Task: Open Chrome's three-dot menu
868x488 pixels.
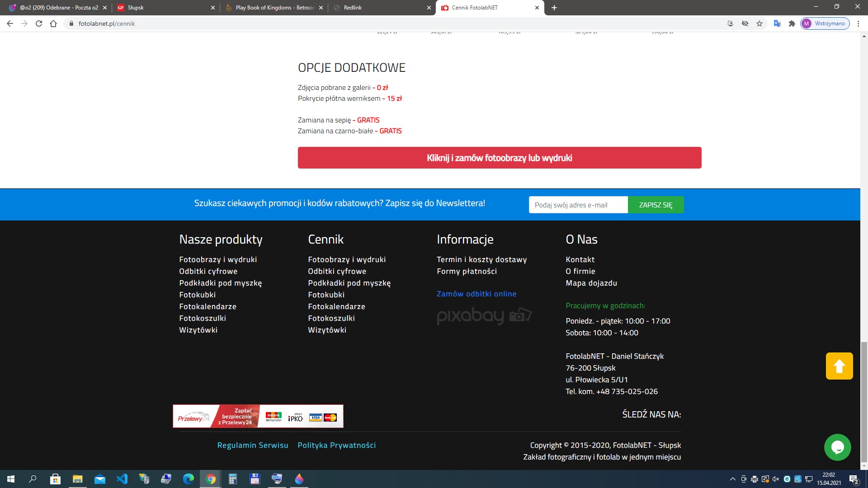Action: tap(858, 23)
